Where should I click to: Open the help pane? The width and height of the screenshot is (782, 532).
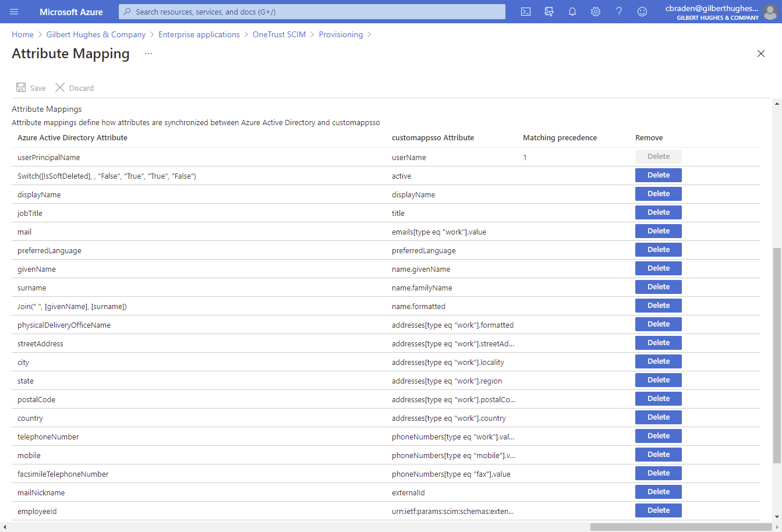click(618, 12)
